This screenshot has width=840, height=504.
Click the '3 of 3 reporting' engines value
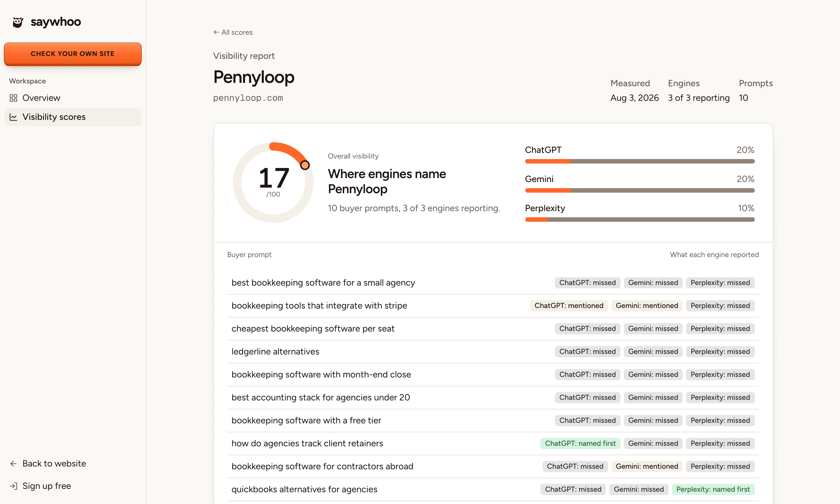699,98
